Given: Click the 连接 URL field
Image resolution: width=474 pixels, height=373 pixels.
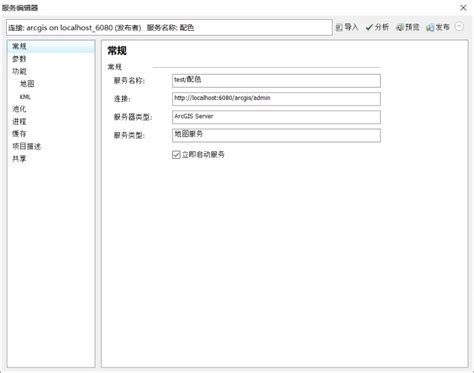Looking at the screenshot, I should click(x=276, y=99).
